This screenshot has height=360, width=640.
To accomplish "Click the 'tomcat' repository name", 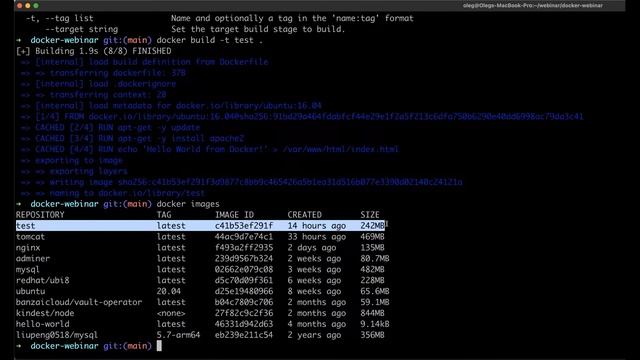I will tap(30, 237).
